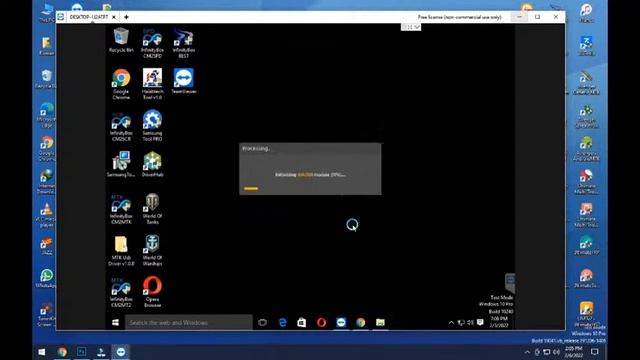Image resolution: width=640 pixels, height=360 pixels.
Task: Open Recycle Bin on the remote desktop
Action: [121, 40]
